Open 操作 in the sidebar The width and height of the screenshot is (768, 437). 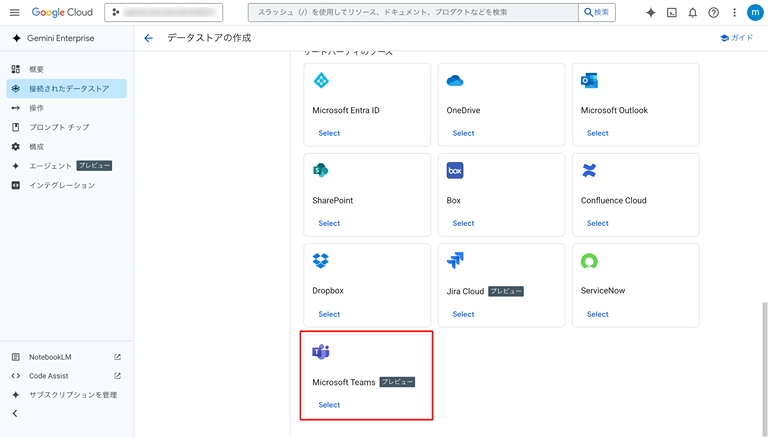(67, 108)
